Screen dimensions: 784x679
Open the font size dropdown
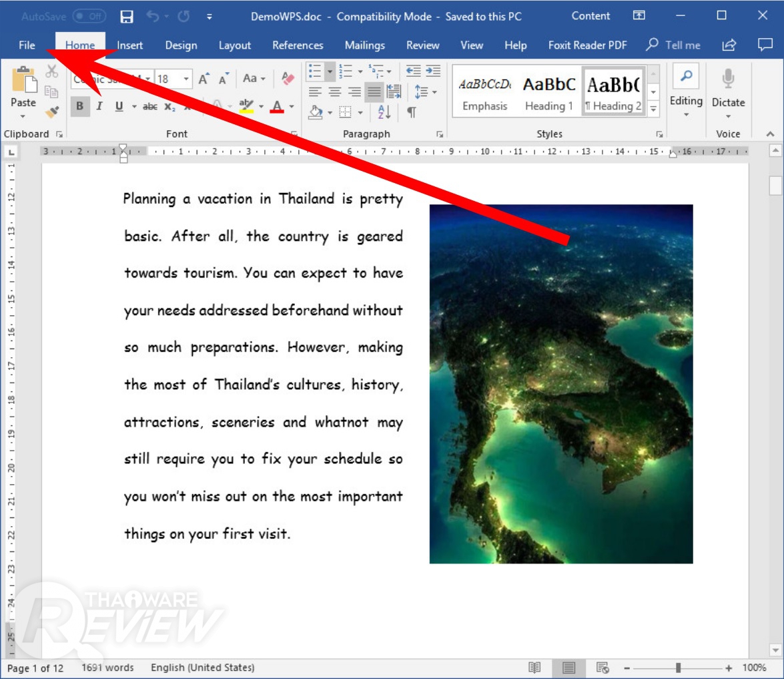pyautogui.click(x=186, y=79)
